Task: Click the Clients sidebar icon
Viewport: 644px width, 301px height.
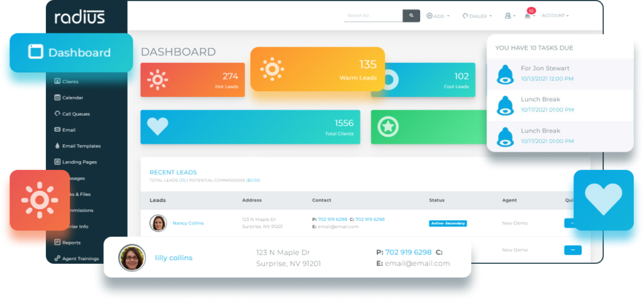Action: [x=57, y=81]
